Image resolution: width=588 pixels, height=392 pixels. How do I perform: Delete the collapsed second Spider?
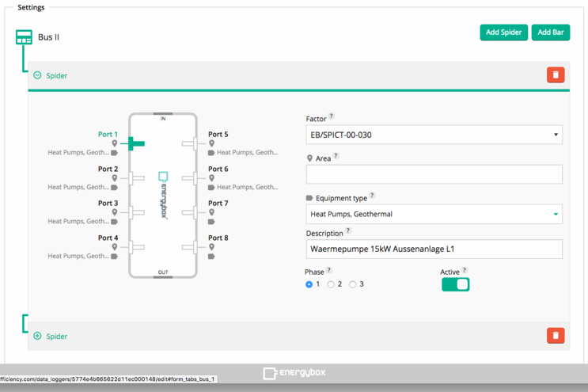pyautogui.click(x=556, y=336)
